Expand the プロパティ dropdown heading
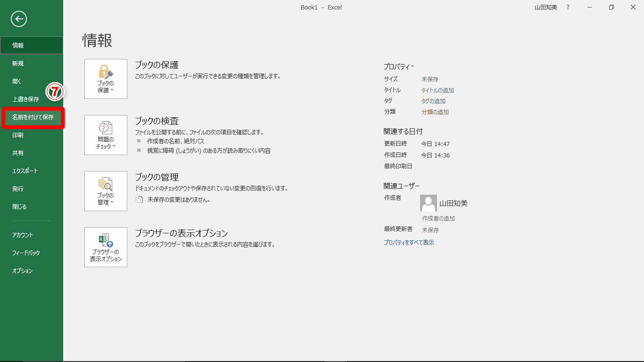This screenshot has width=644, height=362. click(x=399, y=66)
